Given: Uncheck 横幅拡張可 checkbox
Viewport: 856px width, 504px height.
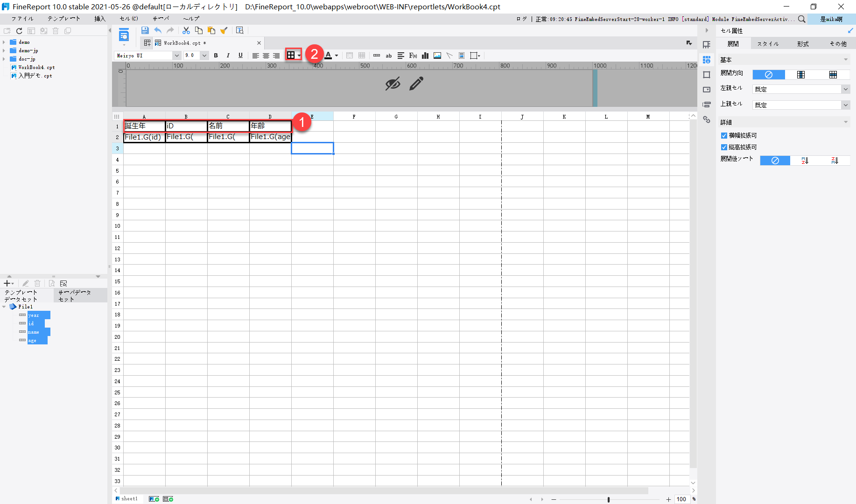Looking at the screenshot, I should point(724,136).
